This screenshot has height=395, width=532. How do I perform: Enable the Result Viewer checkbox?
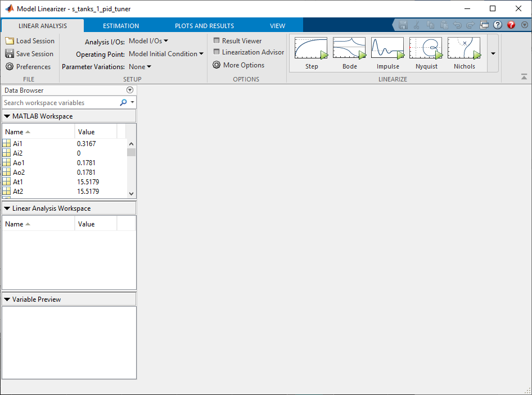(217, 41)
